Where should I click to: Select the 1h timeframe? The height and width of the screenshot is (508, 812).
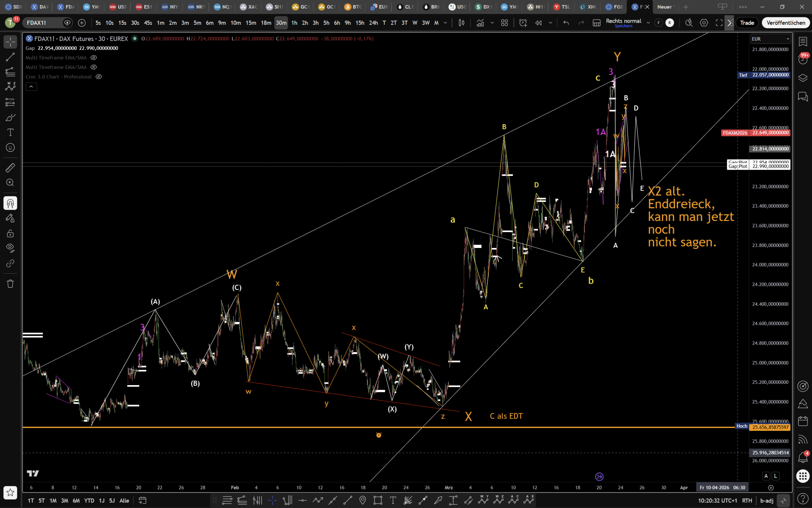coord(294,23)
